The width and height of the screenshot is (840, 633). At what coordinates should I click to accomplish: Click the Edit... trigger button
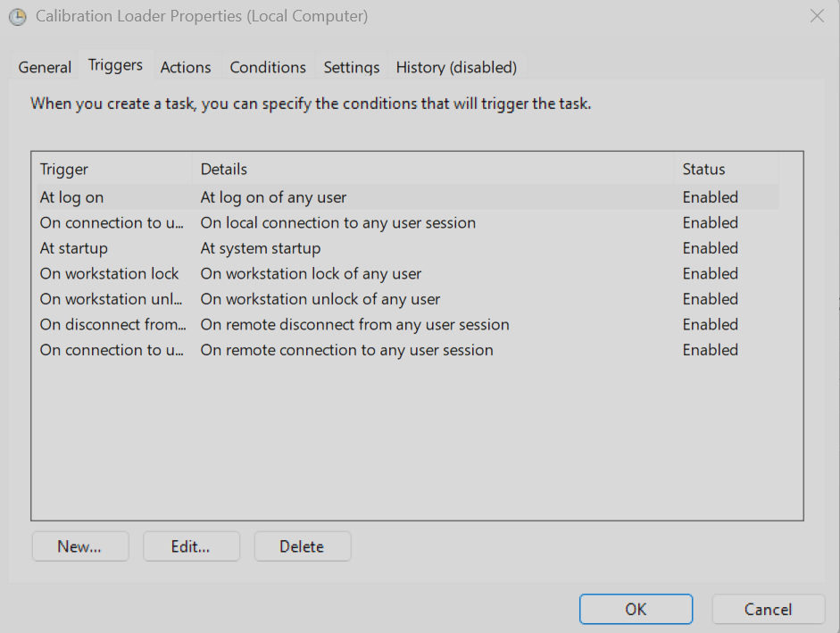(x=191, y=546)
